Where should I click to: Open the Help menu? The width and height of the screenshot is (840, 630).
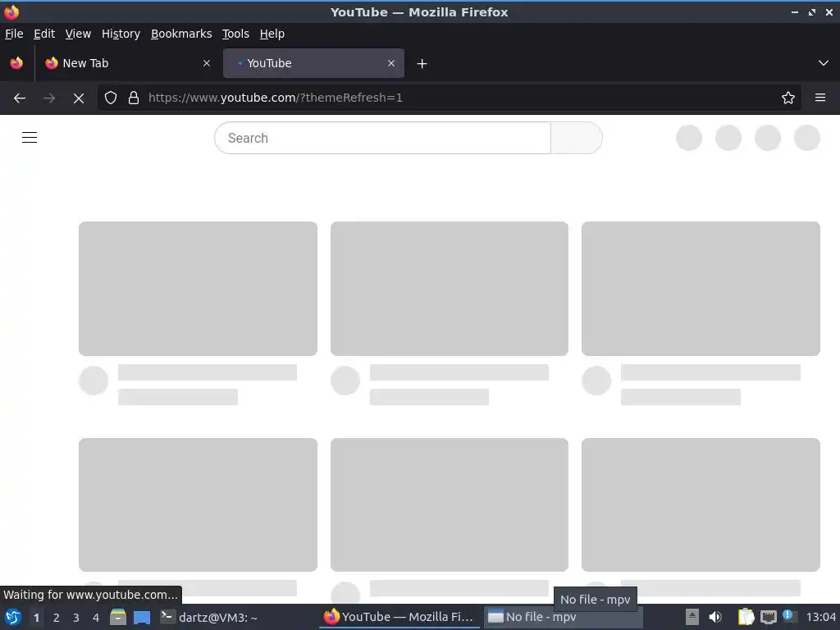coord(272,34)
